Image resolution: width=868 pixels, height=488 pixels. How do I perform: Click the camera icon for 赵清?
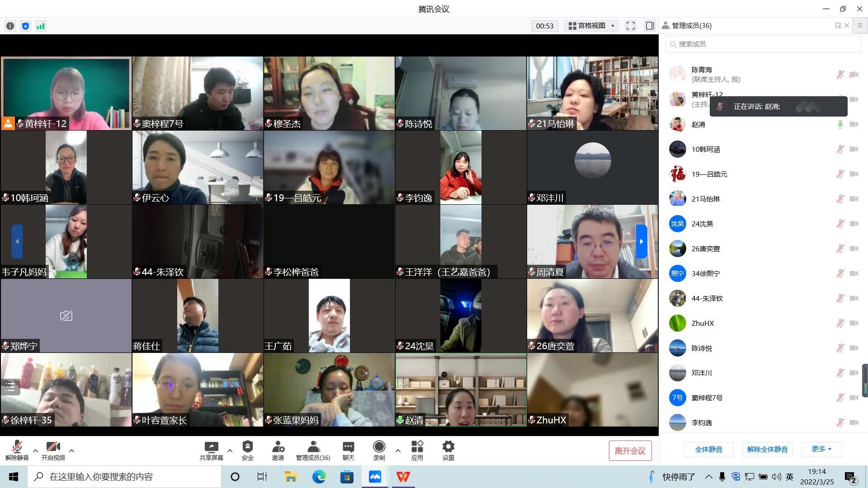coord(854,124)
